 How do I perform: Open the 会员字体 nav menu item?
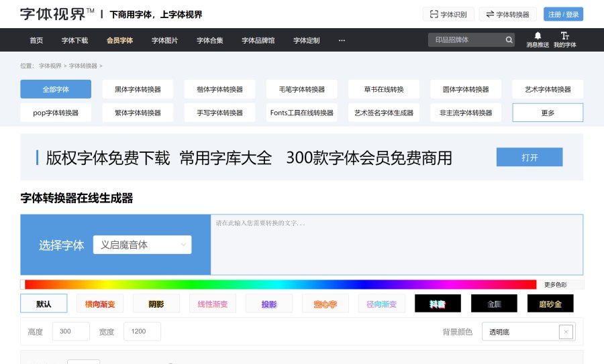click(x=119, y=40)
